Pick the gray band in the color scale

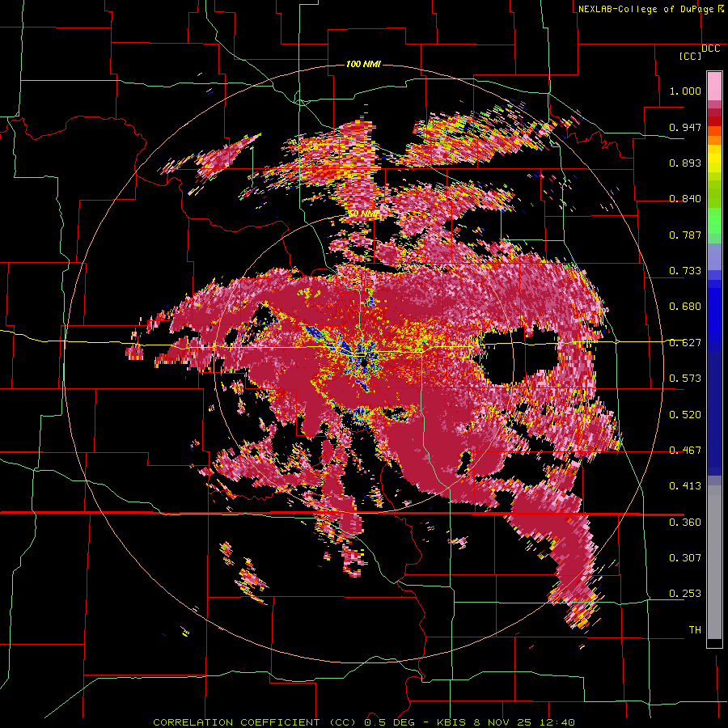[x=714, y=562]
